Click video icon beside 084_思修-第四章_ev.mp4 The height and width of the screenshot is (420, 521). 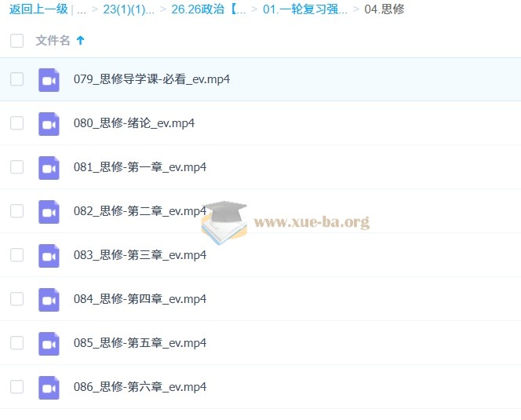[49, 299]
